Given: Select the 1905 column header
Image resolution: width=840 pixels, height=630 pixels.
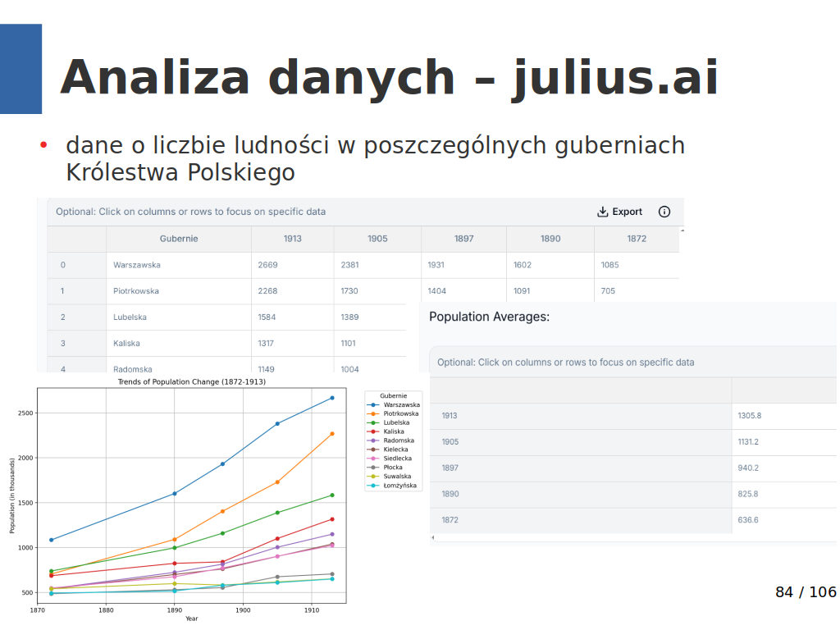Looking at the screenshot, I should (x=377, y=239).
